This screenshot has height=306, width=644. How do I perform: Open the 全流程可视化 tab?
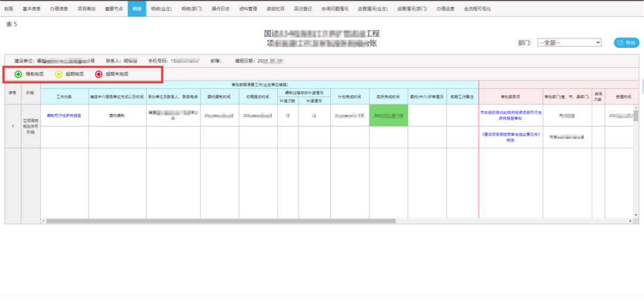click(477, 8)
